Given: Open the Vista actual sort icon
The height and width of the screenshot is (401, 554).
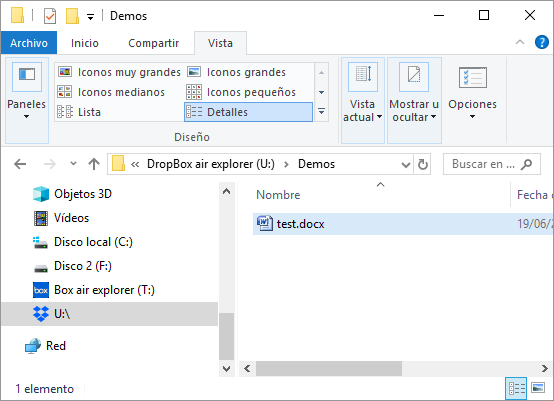Looking at the screenshot, I should pyautogui.click(x=363, y=77).
